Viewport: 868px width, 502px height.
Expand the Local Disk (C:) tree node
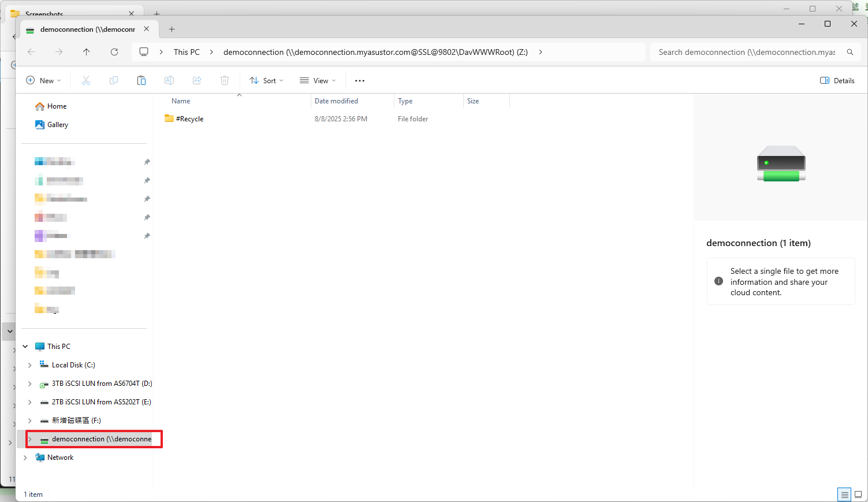coord(30,365)
